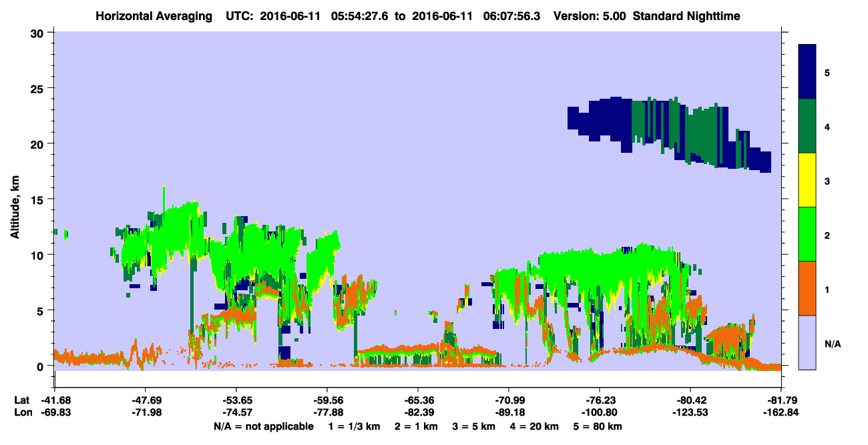Click longitude value -100.80

point(600,412)
